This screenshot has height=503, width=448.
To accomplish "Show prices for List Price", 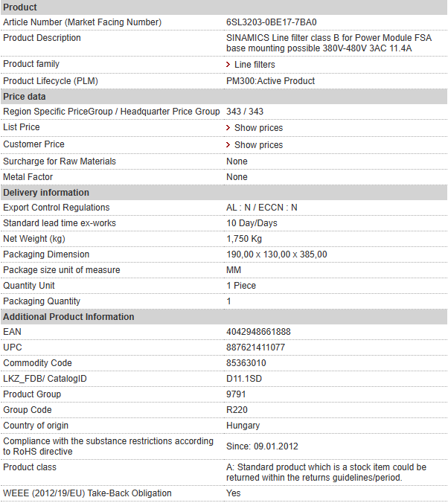I will coord(259,128).
